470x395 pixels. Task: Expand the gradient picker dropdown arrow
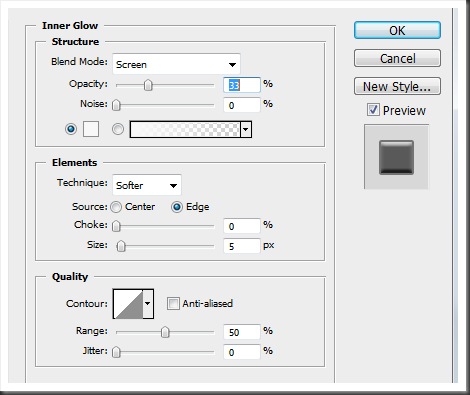246,129
